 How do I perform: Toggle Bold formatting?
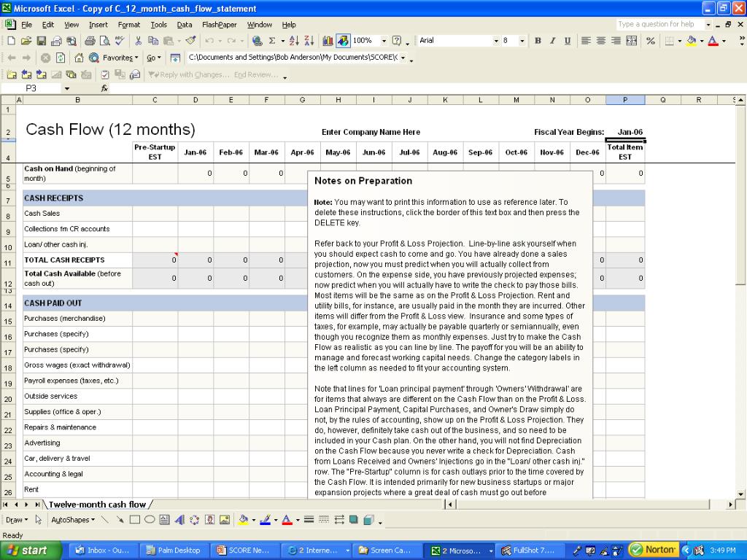pos(538,41)
